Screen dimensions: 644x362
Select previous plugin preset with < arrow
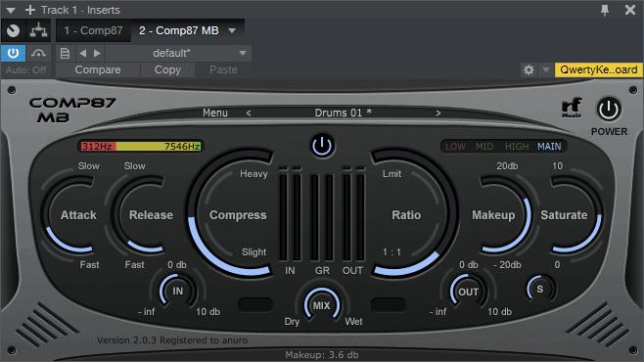click(x=249, y=113)
